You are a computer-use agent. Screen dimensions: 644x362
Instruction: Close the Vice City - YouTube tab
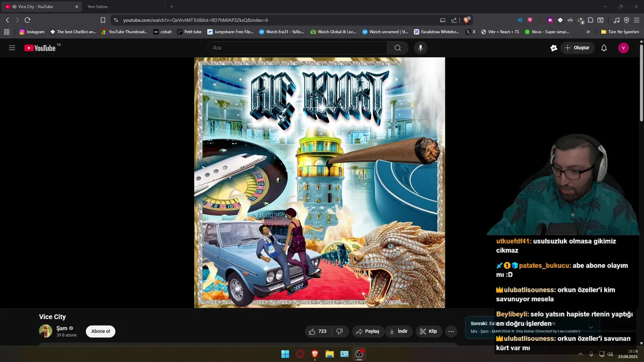[x=76, y=7]
